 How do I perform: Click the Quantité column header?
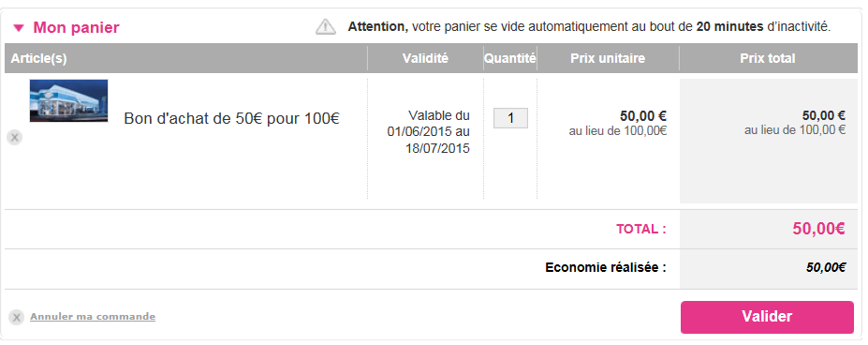[509, 58]
